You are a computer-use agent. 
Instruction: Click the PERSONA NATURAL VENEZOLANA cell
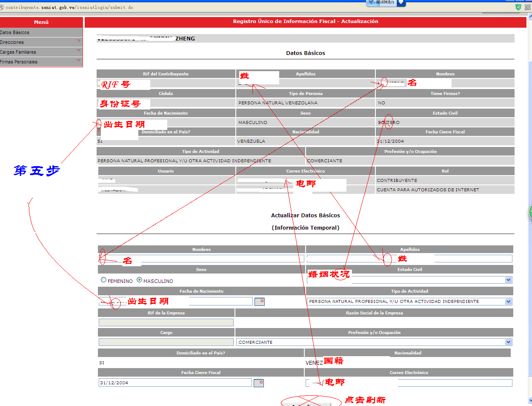tap(306, 103)
